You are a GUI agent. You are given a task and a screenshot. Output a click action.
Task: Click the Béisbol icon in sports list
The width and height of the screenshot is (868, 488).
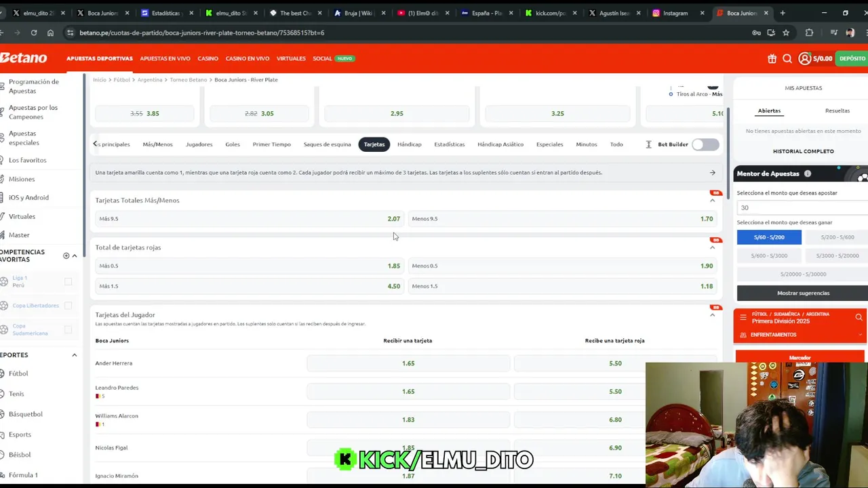pos(3,455)
